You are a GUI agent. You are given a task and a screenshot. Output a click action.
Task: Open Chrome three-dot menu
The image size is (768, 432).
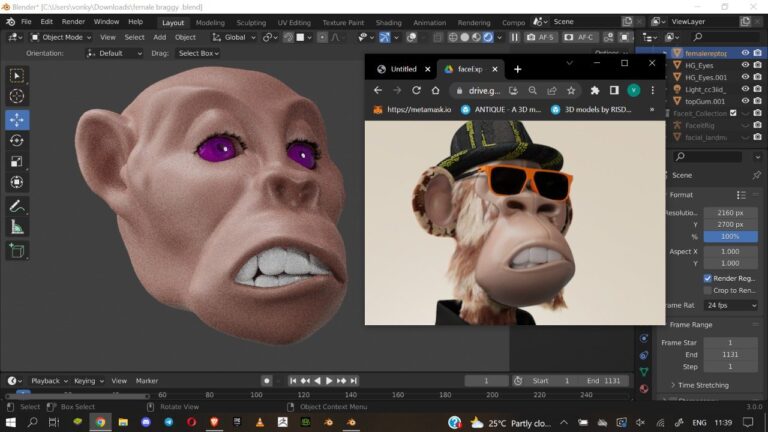(652, 90)
